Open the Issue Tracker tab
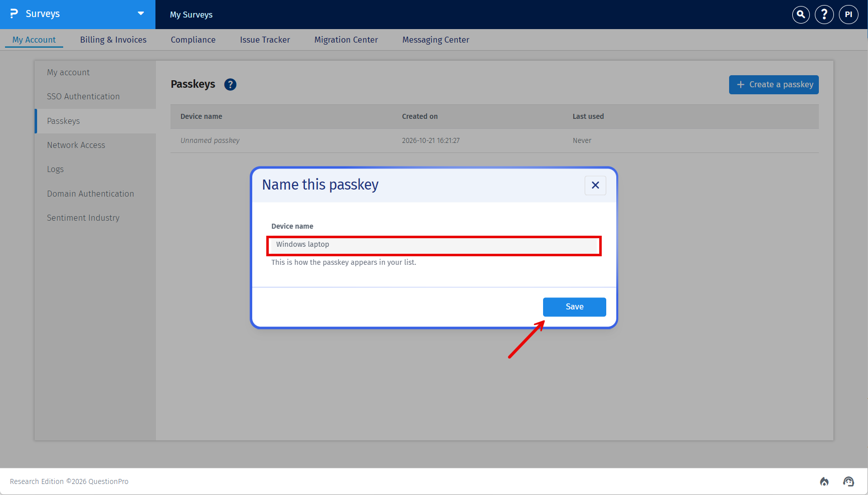 265,40
